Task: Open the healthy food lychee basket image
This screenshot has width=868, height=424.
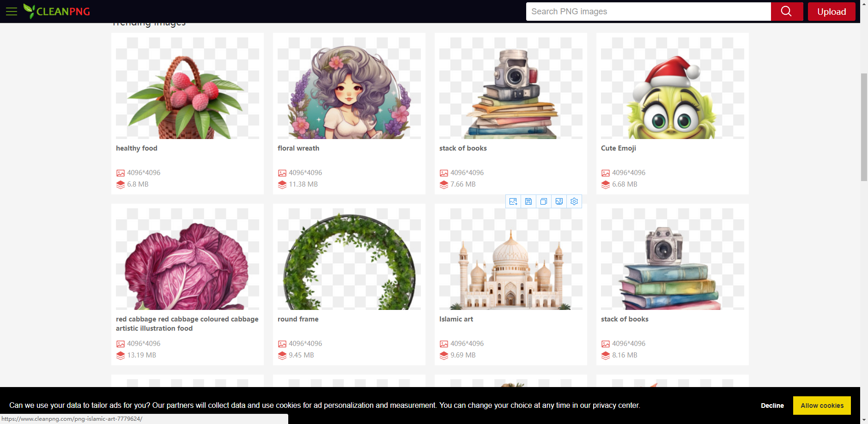Action: pyautogui.click(x=188, y=88)
